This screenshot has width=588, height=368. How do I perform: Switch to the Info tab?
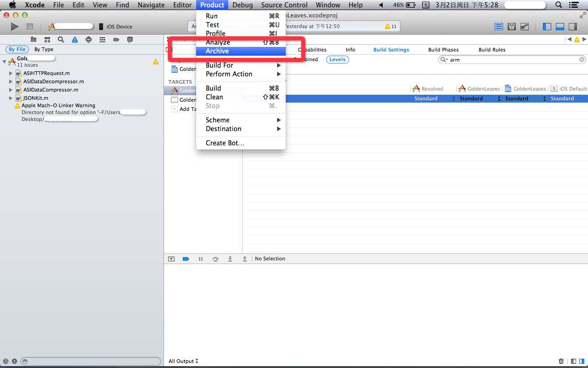coord(351,50)
